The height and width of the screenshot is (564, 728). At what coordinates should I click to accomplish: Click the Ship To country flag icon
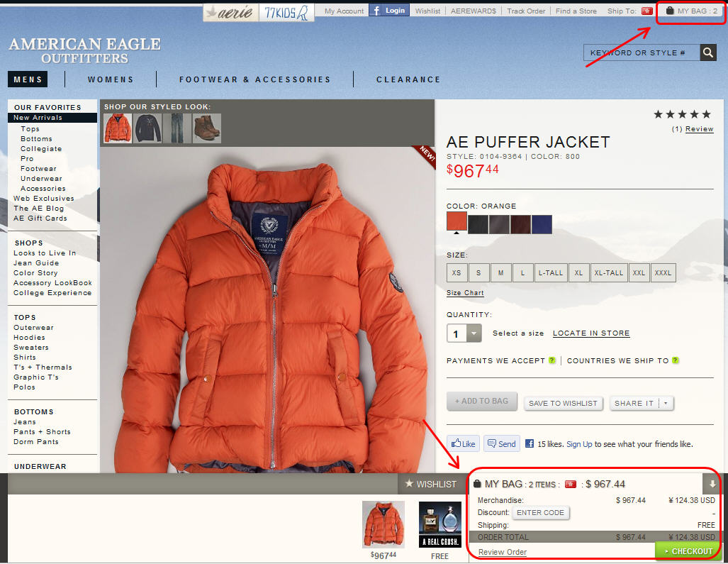(x=646, y=11)
